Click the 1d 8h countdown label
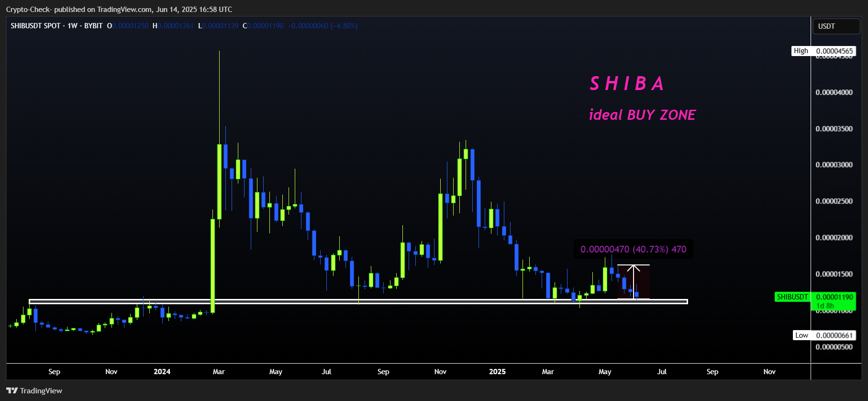Image resolution: width=868 pixels, height=401 pixels. 825,306
